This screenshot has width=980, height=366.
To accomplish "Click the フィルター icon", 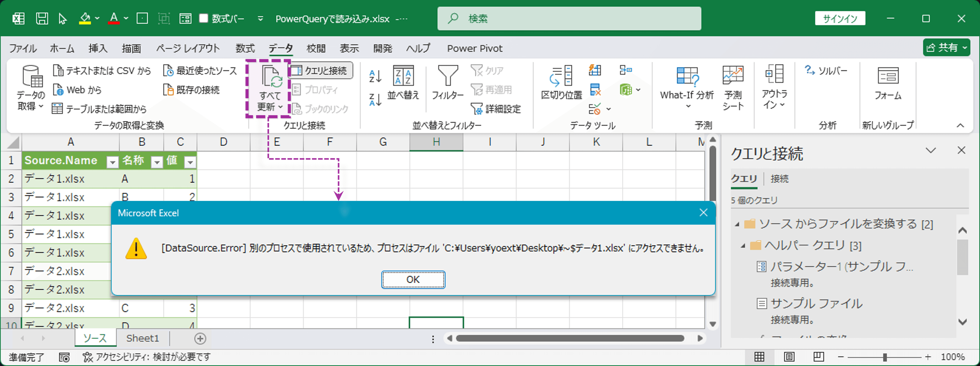I will pyautogui.click(x=447, y=82).
